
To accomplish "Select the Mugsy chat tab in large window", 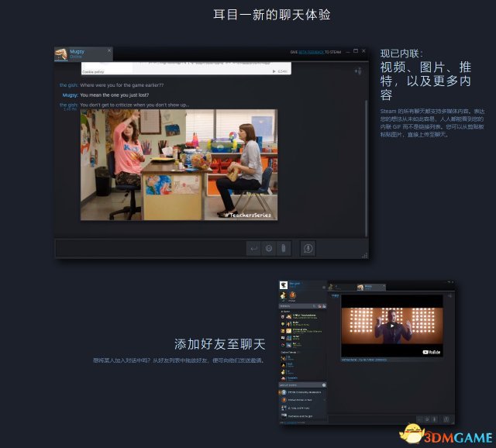I will pyautogui.click(x=84, y=53).
